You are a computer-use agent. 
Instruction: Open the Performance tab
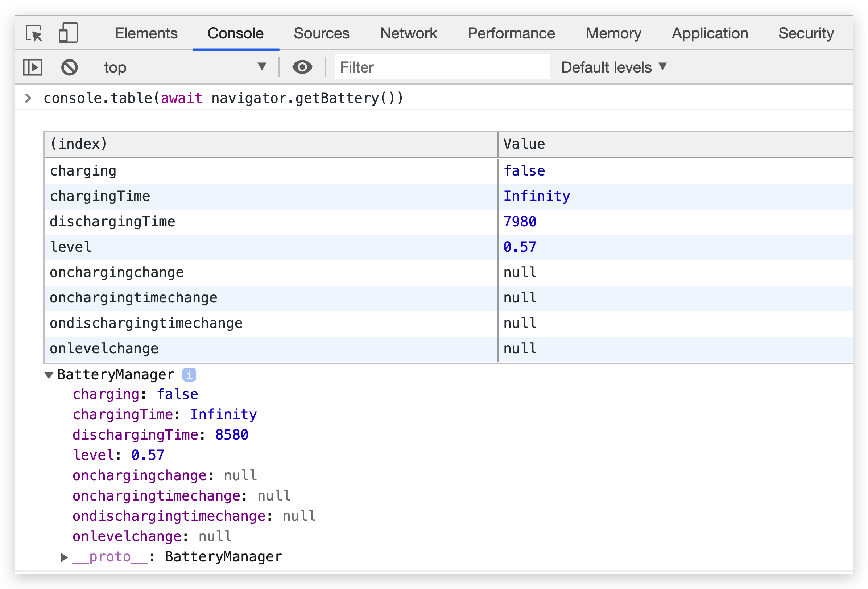511,33
